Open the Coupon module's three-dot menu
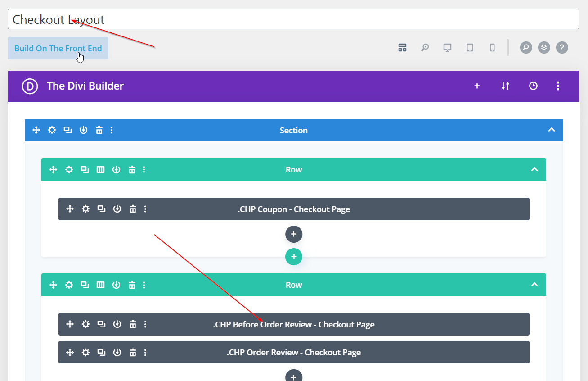Image resolution: width=588 pixels, height=381 pixels. pos(145,209)
